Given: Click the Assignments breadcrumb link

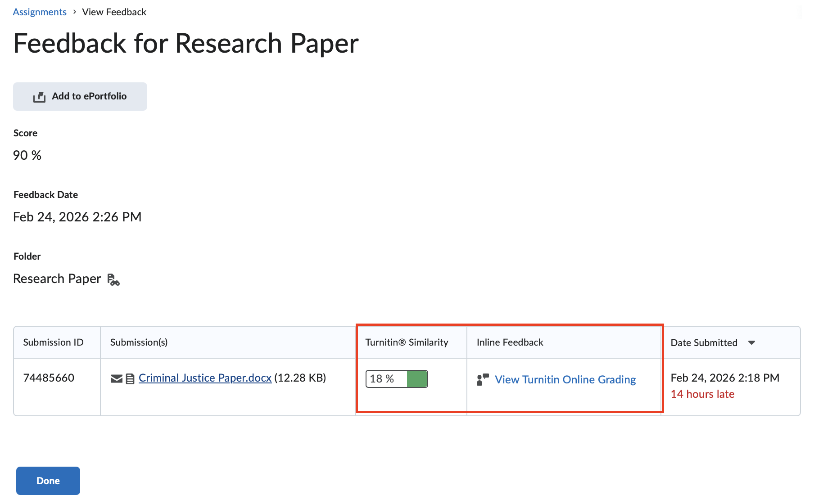Looking at the screenshot, I should [40, 12].
